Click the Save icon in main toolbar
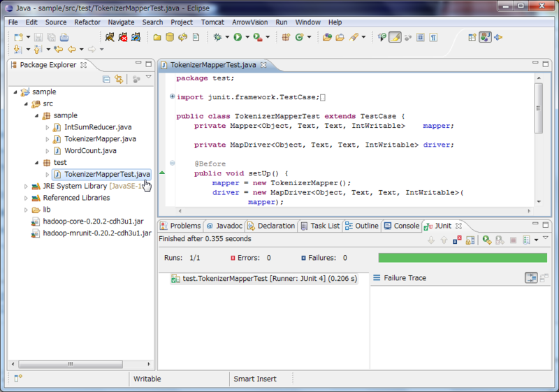559x392 pixels. 39,37
